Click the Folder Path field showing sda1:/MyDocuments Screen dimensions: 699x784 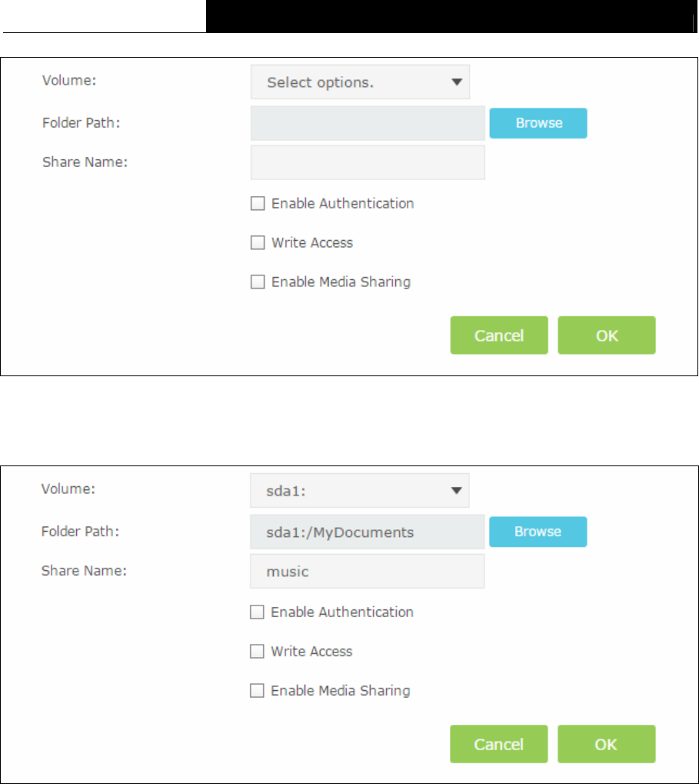click(368, 532)
